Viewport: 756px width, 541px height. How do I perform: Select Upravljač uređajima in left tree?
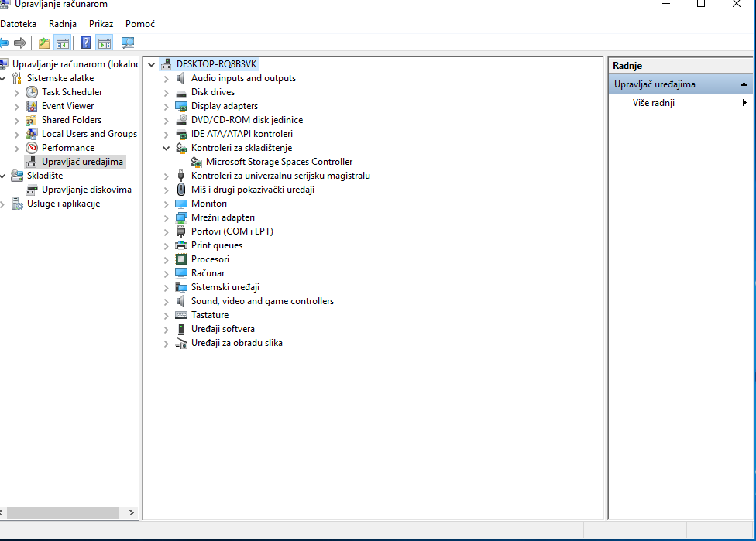(82, 162)
